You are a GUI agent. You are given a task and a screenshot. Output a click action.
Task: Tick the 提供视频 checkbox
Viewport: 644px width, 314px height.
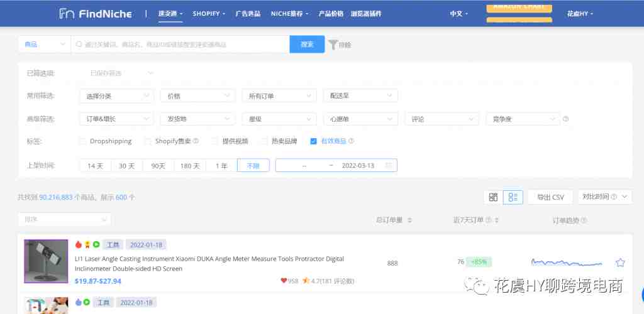(214, 141)
